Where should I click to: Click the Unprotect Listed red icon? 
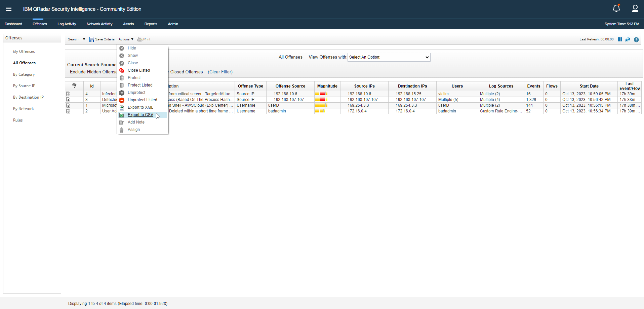122,100
